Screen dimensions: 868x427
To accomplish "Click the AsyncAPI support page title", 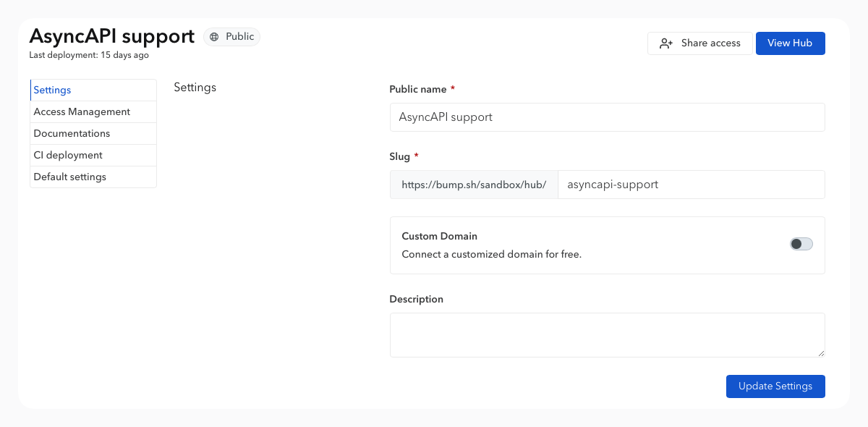I will (111, 36).
